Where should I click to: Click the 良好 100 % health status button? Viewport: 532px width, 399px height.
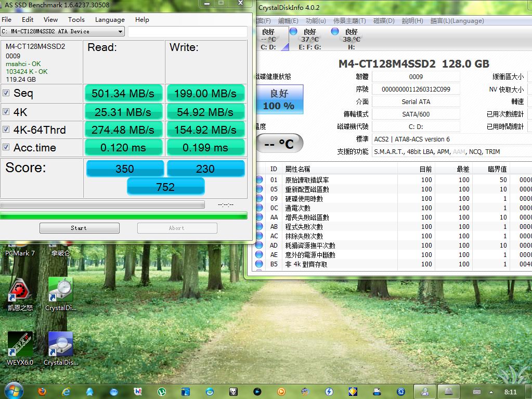pos(279,99)
